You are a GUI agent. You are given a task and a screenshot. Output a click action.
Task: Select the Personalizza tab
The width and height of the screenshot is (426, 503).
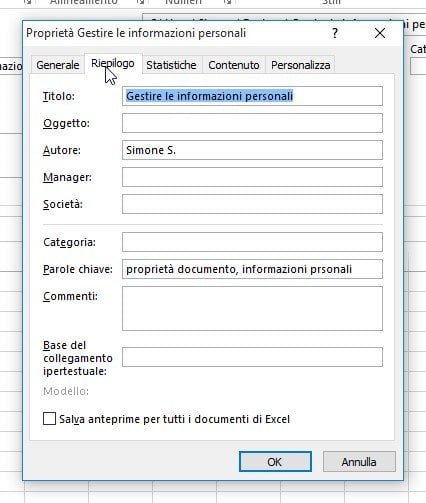click(x=300, y=65)
